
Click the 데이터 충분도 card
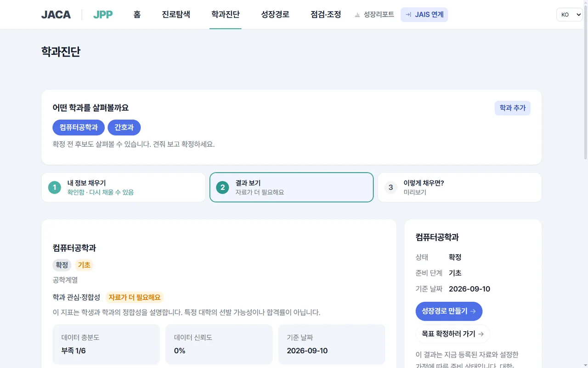106,344
